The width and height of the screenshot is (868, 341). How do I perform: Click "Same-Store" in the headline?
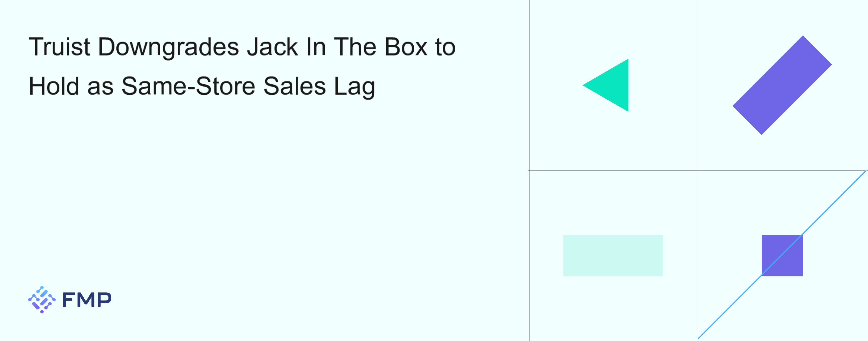188,86
